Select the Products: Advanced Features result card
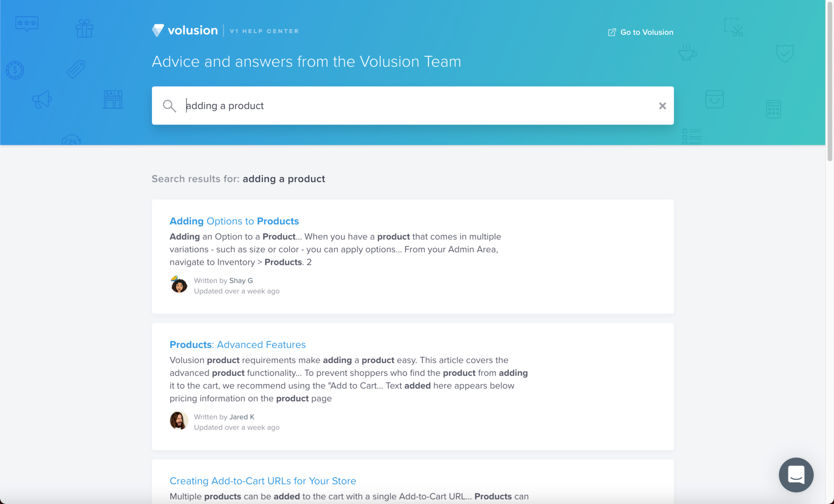 click(413, 386)
